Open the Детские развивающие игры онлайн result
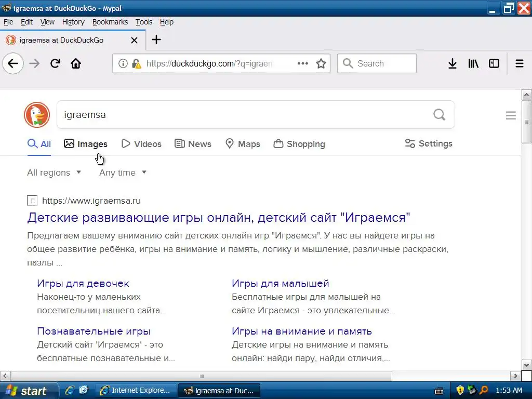This screenshot has width=532, height=399. click(219, 218)
